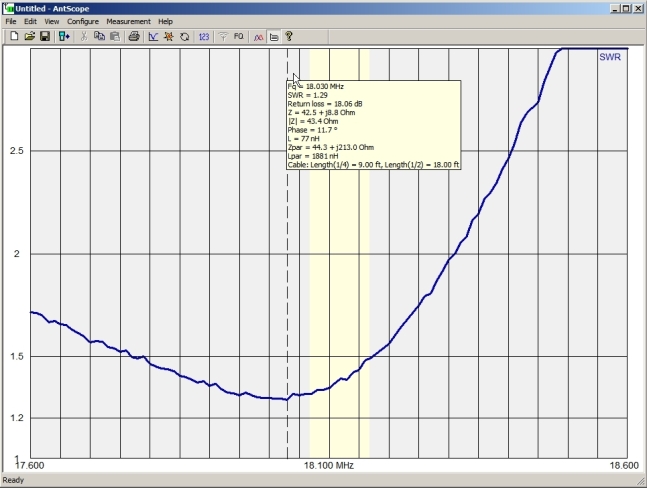Screen dimensions: 647x488
Task: Click the 'Phase = 11.7' tooltip line
Action: [312, 130]
